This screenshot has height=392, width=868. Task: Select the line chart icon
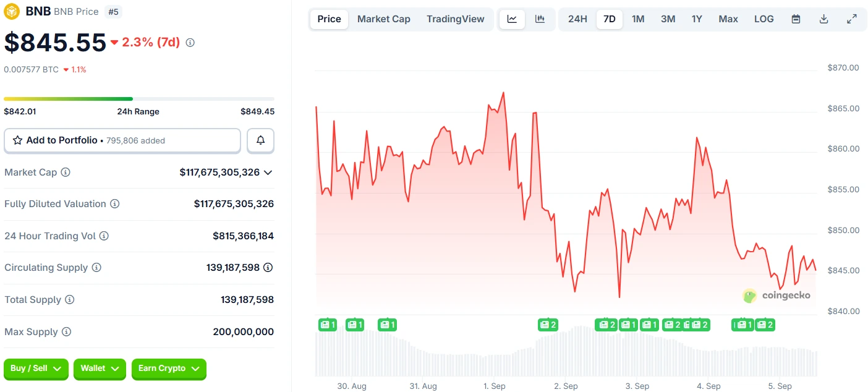coord(512,19)
